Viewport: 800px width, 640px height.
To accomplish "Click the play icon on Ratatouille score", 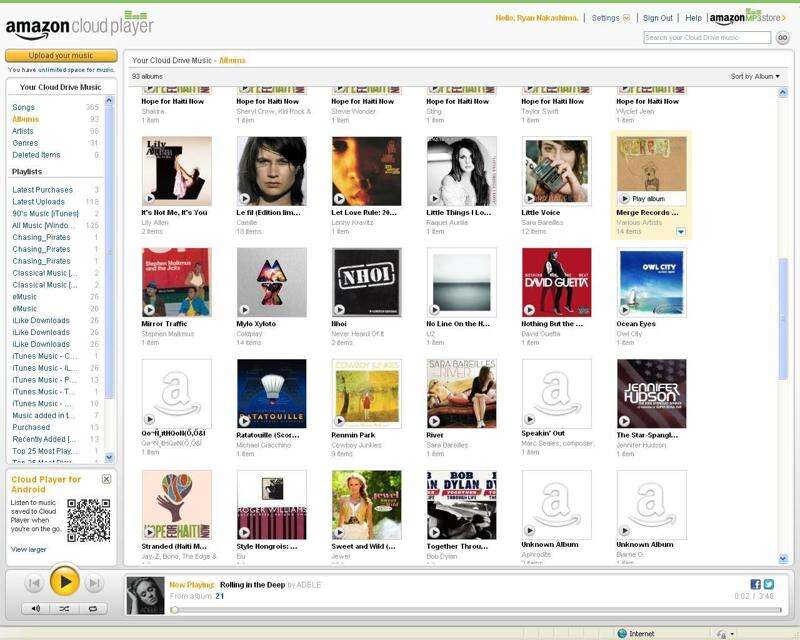I will [244, 421].
